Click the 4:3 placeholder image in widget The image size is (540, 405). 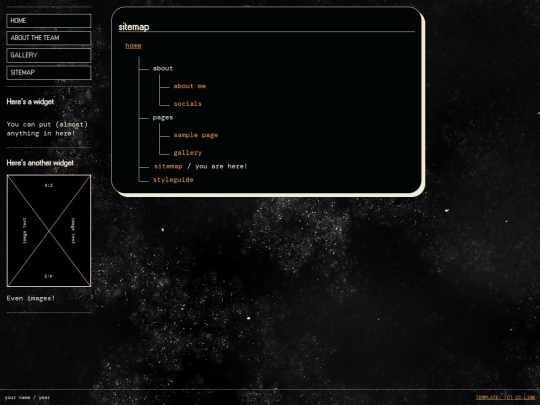coord(49,231)
